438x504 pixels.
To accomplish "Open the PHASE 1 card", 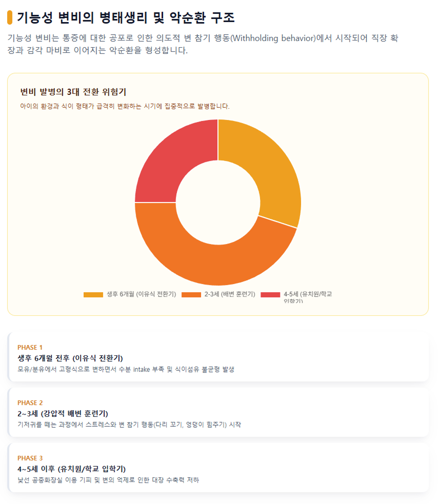I will pos(218,357).
